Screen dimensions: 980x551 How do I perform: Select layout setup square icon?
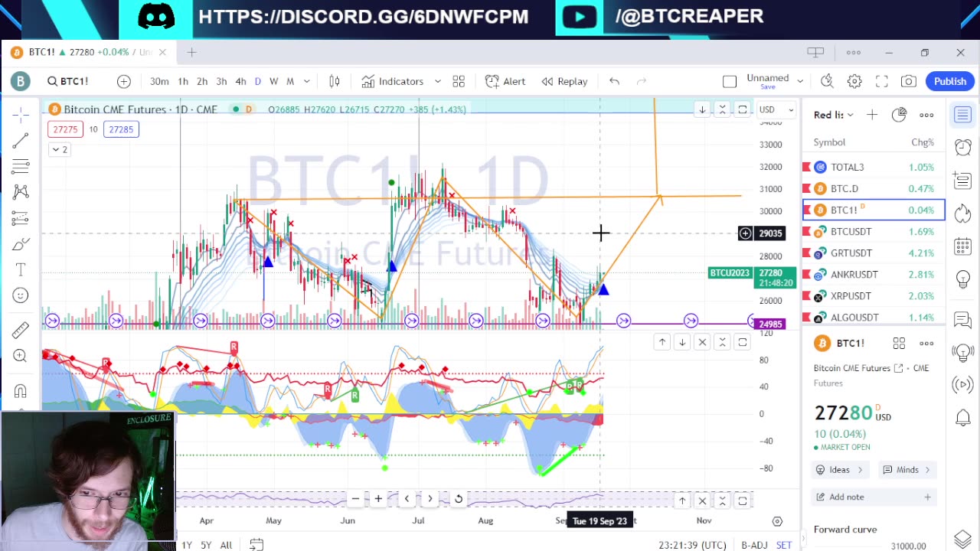pos(730,81)
